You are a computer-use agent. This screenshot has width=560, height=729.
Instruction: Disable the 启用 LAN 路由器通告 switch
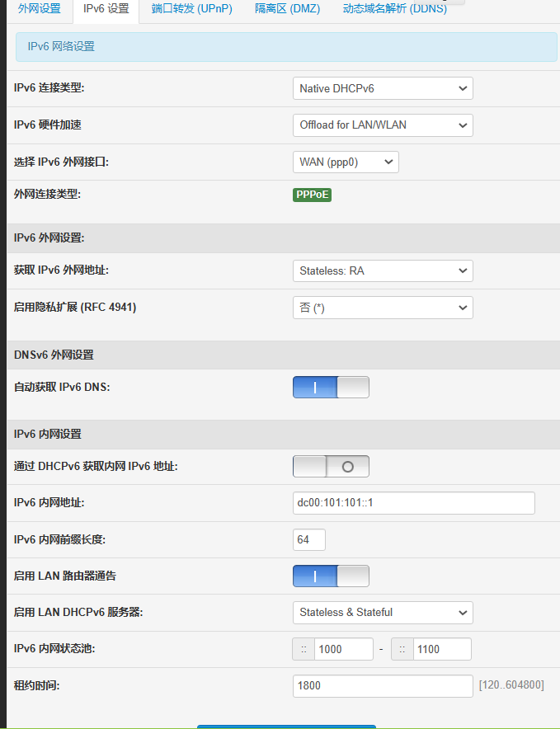point(331,576)
